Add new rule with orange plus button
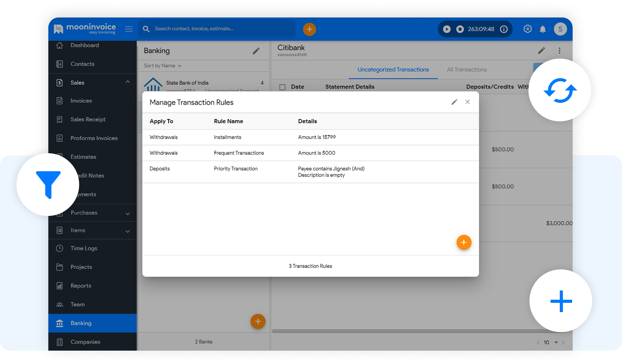The width and height of the screenshot is (622, 364). click(464, 242)
